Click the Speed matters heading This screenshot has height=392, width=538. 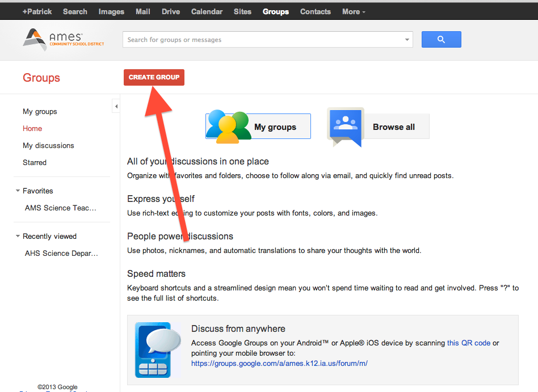pyautogui.click(x=156, y=273)
